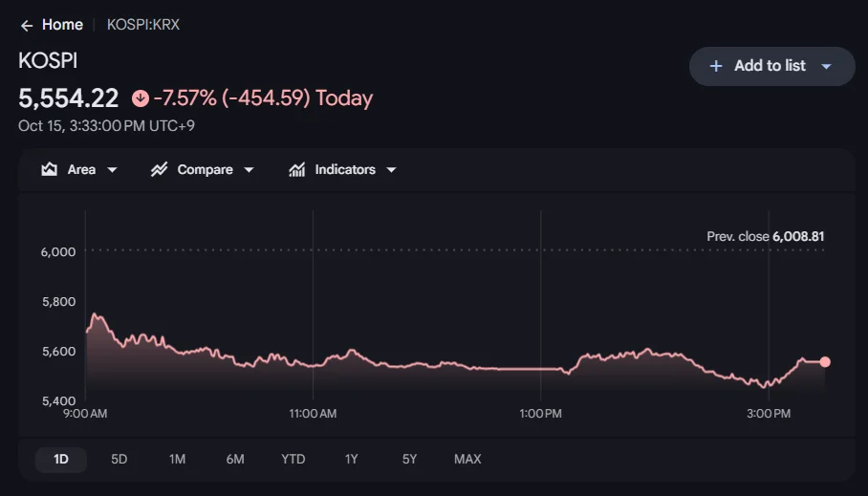Click the Prev. close 6,008.81 label

[x=766, y=237]
